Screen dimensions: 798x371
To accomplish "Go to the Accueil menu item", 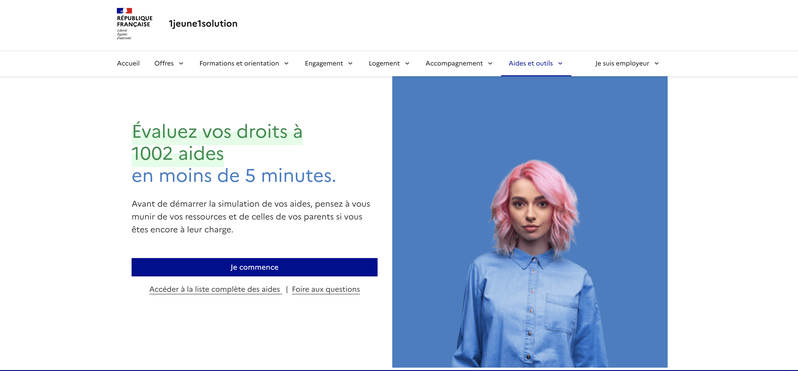I will [128, 64].
